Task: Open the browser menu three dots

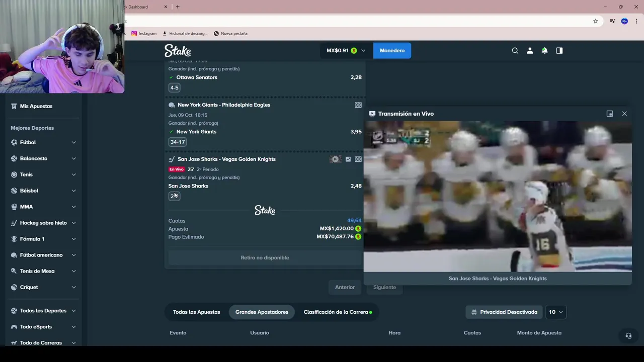Action: tap(637, 21)
